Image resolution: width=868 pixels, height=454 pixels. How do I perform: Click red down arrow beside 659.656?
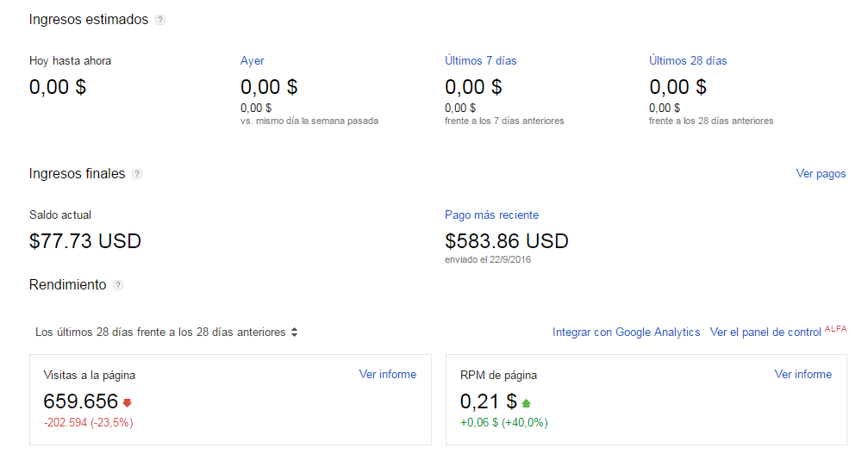128,402
